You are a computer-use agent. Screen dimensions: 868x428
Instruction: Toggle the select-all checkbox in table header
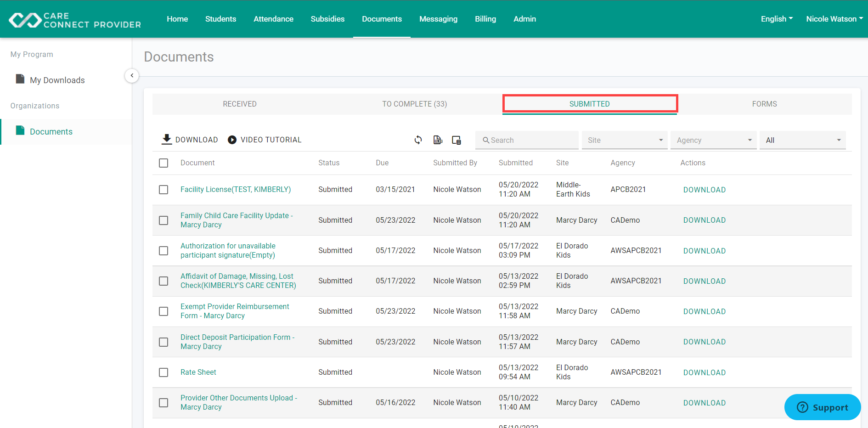click(x=163, y=163)
